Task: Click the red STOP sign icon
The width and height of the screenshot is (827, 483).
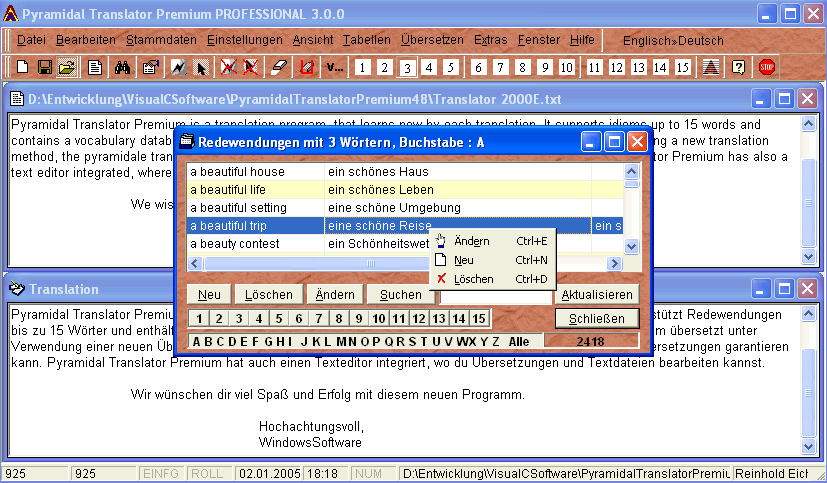Action: (766, 67)
